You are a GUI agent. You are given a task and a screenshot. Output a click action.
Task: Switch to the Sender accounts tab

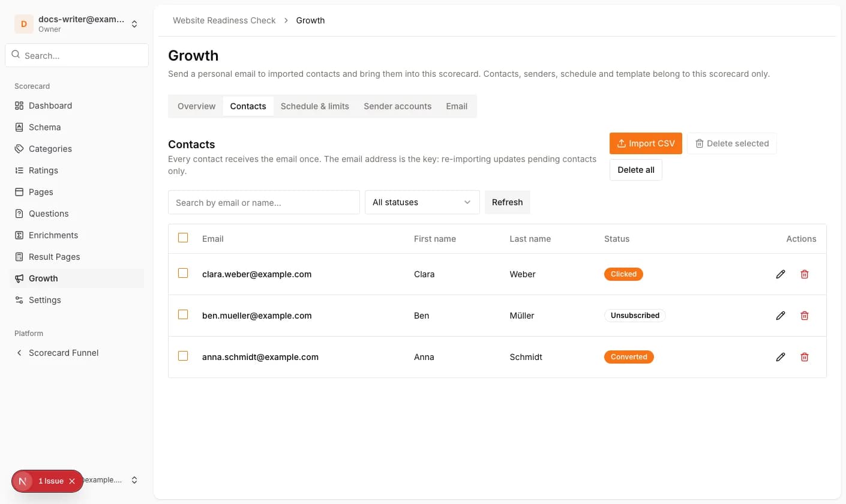(398, 106)
